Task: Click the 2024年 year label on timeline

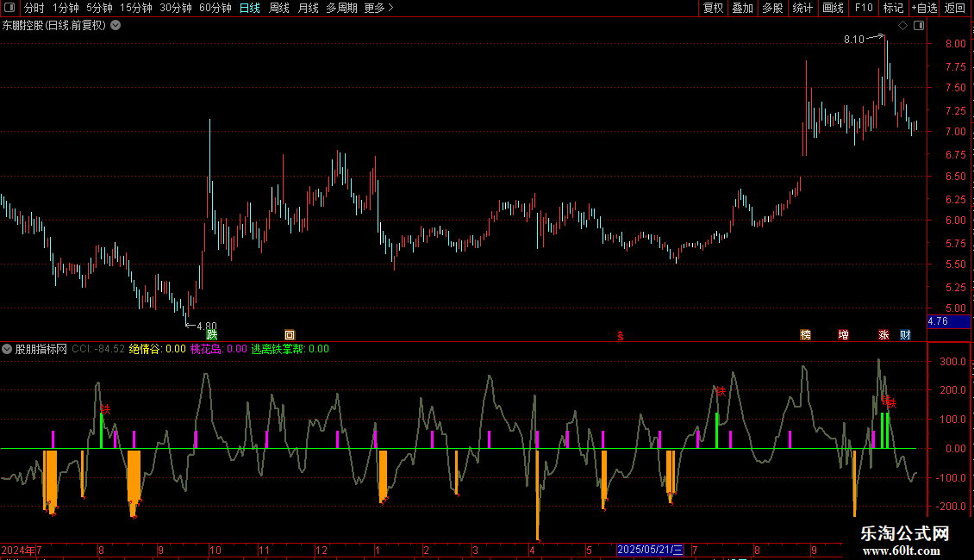Action: pyautogui.click(x=18, y=550)
